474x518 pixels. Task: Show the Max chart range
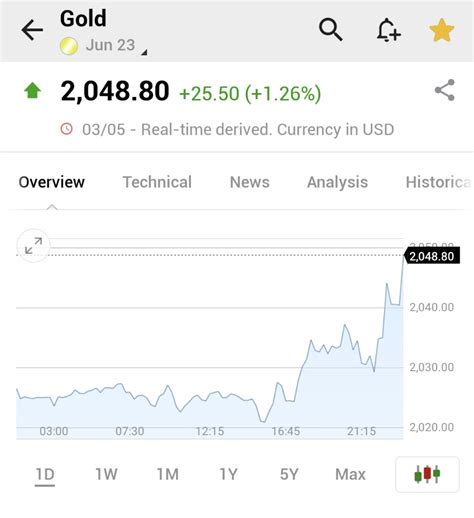[350, 474]
